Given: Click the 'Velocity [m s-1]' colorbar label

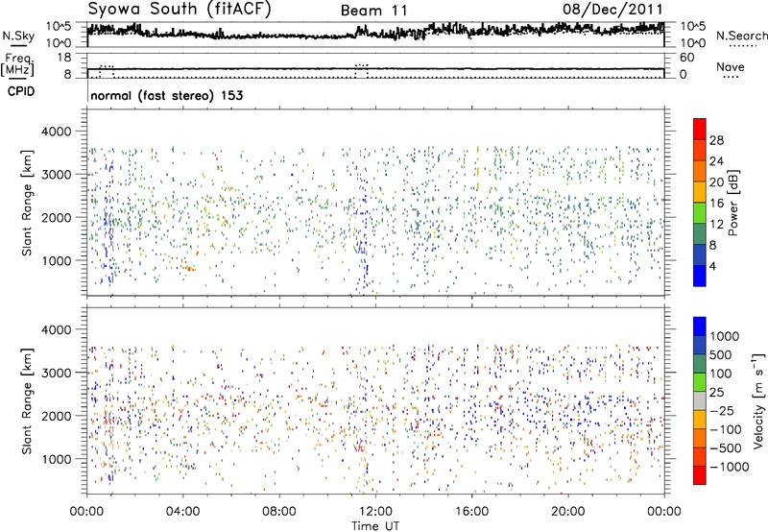Looking at the screenshot, I should click(x=758, y=400).
